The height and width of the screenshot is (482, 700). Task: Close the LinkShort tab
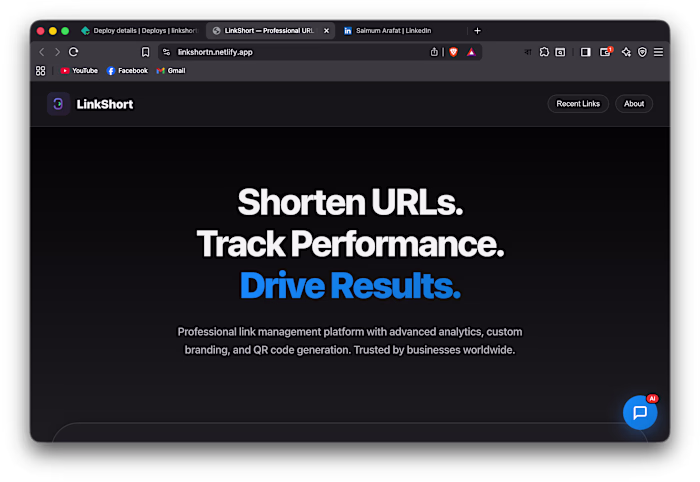[326, 30]
